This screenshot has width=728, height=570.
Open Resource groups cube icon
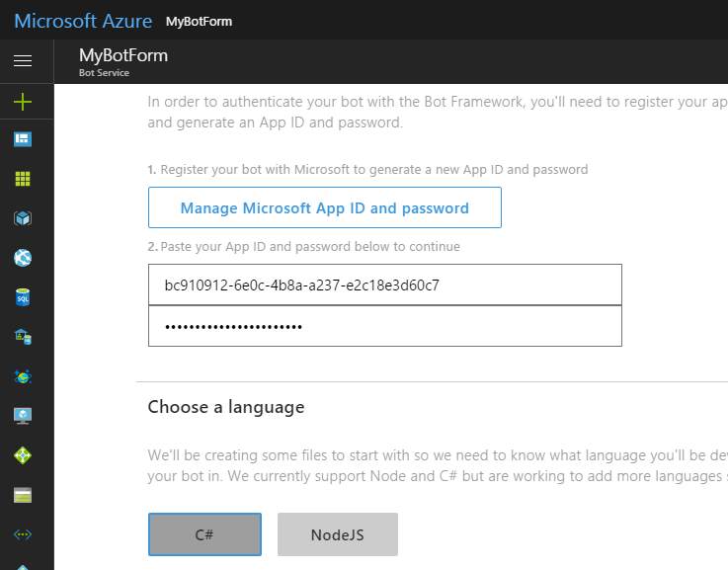[23, 218]
